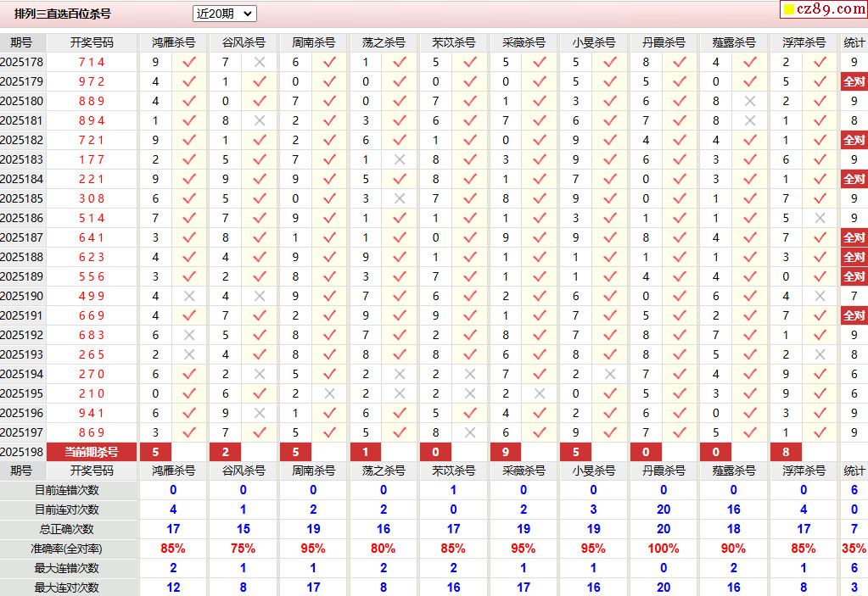
Task: Click the 全对 badge in row 2025182
Action: (854, 141)
